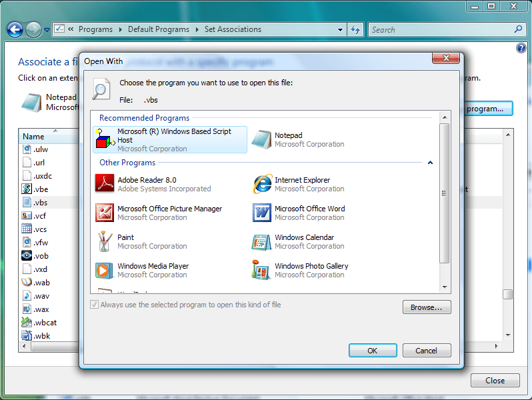532x400 pixels.
Task: Click the Set Associations list scroll up arrow
Action: pyautogui.click(x=508, y=135)
